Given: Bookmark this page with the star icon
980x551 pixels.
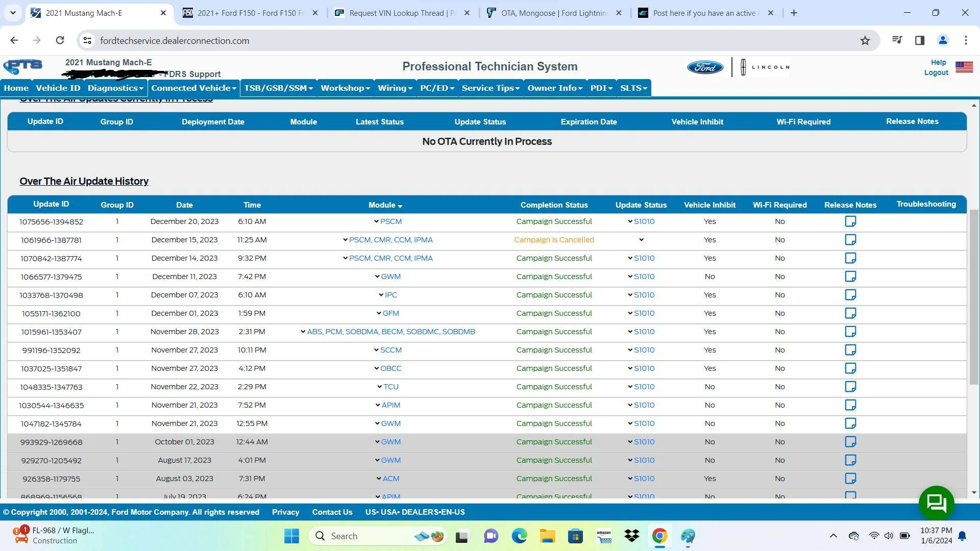Looking at the screenshot, I should click(865, 41).
